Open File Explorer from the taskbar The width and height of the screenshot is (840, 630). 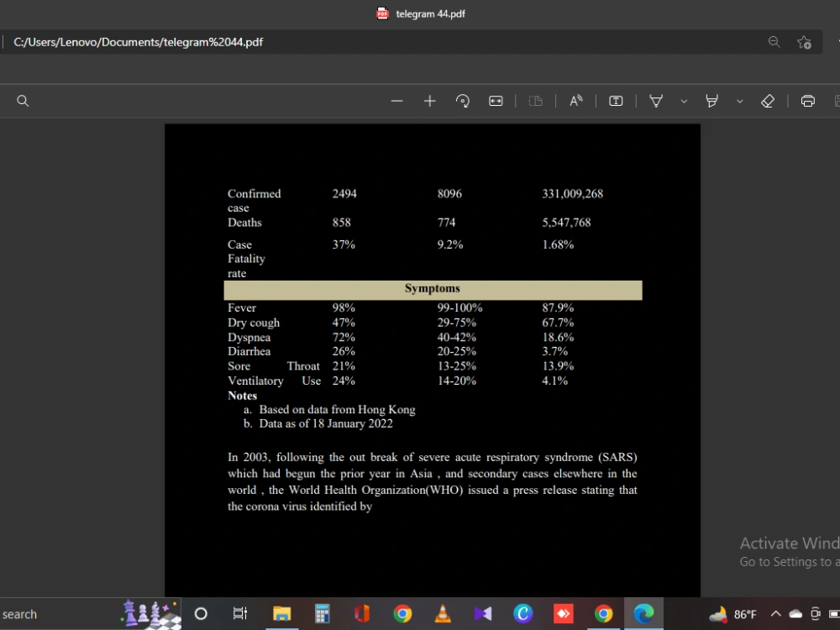(x=281, y=614)
